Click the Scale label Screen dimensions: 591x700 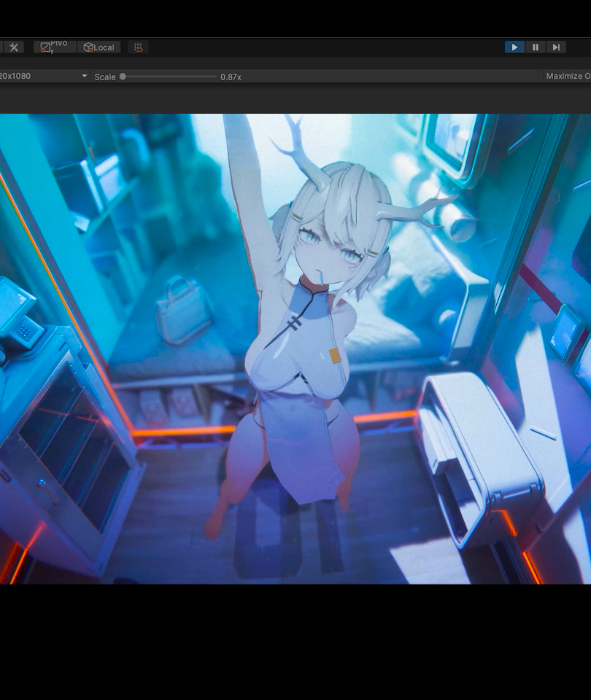coord(105,77)
